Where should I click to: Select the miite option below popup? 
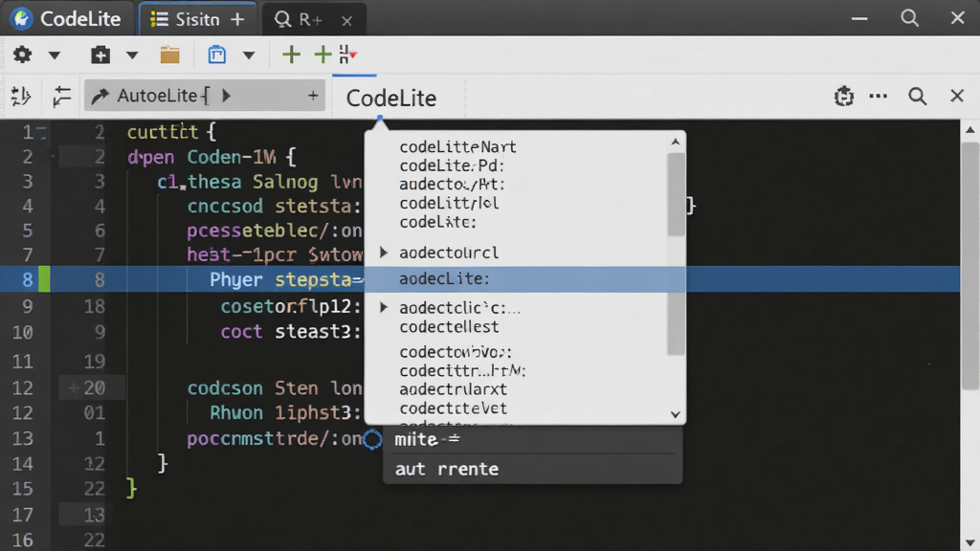[x=532, y=439]
